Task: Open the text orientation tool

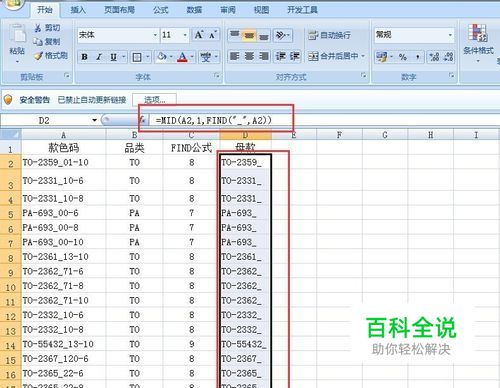Action: click(283, 35)
